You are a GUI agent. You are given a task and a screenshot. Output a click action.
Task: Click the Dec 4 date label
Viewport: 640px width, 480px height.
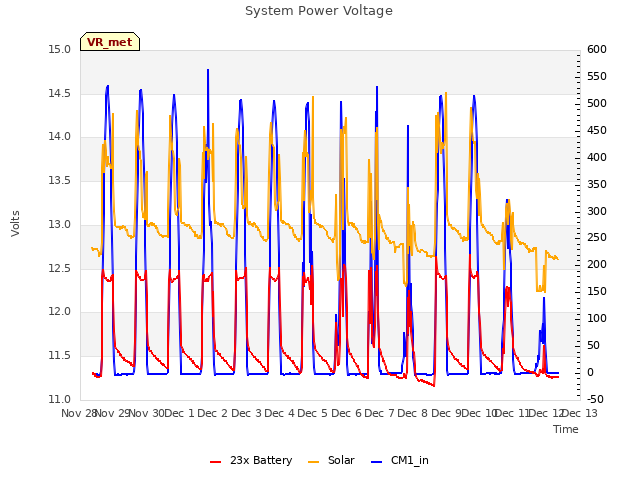click(280, 413)
